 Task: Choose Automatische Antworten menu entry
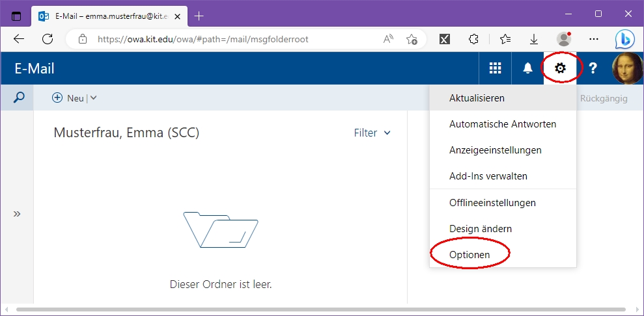502,124
